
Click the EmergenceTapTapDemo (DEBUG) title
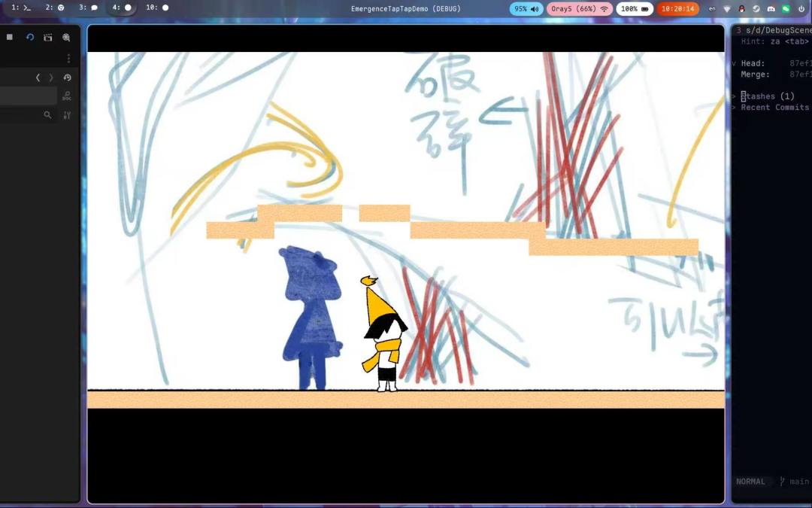pos(405,8)
